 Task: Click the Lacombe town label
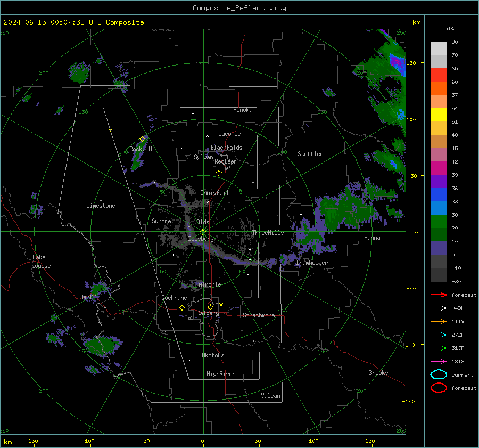point(229,134)
